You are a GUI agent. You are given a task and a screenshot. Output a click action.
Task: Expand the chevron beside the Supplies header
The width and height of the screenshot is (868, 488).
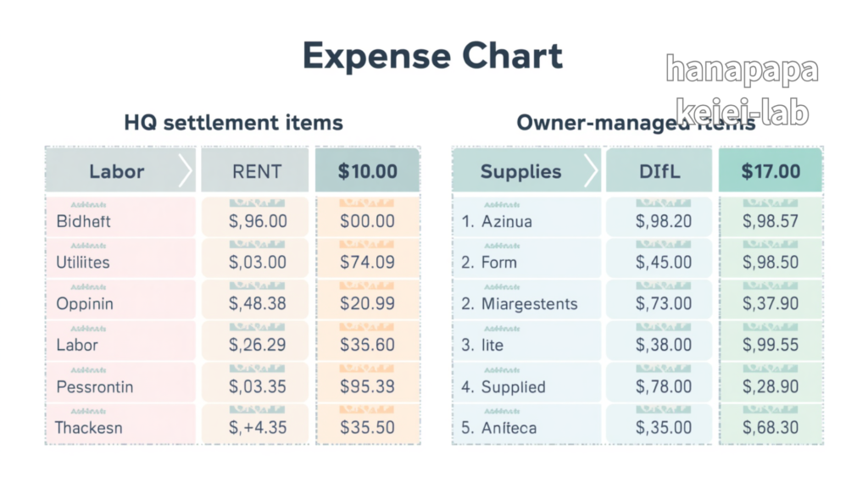591,172
